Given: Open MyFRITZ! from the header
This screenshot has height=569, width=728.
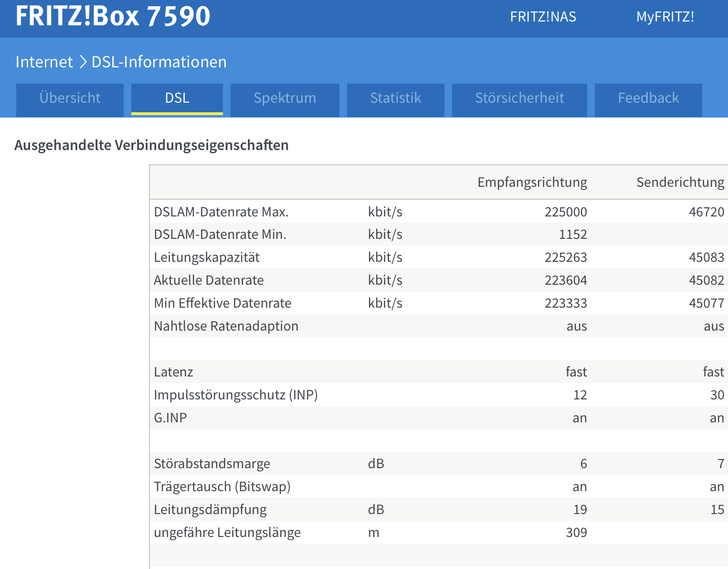Looking at the screenshot, I should (x=665, y=17).
